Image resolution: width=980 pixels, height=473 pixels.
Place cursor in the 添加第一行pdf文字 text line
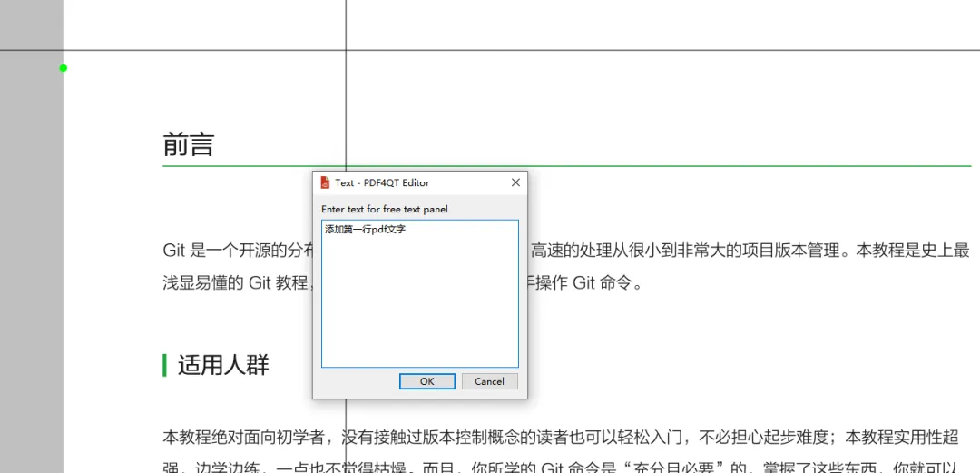coord(365,230)
